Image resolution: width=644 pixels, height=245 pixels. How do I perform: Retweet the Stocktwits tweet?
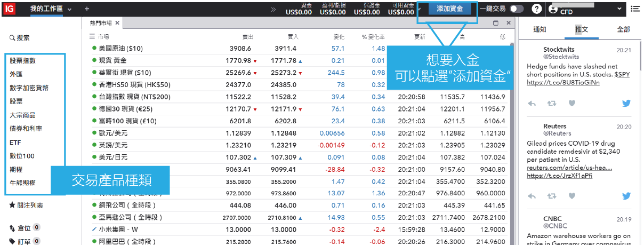552,104
